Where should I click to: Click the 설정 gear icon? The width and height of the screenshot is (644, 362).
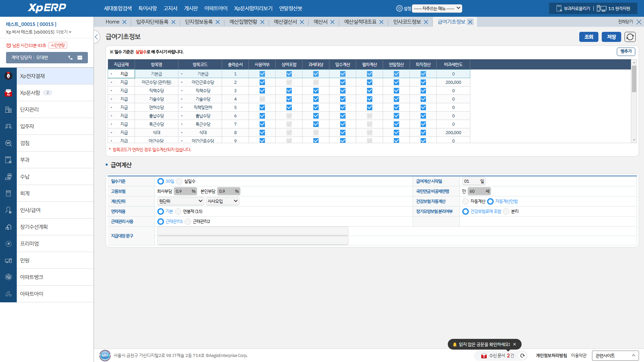click(399, 8)
